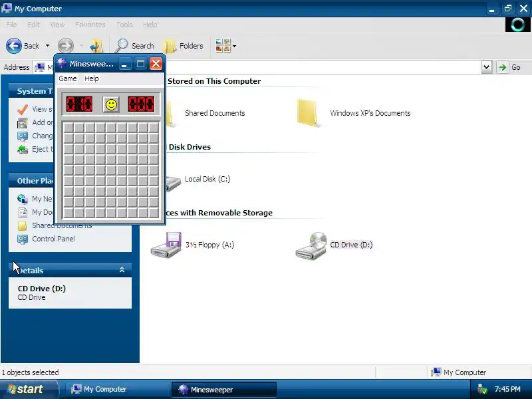The height and width of the screenshot is (399, 532).
Task: Select Local Disk (C:)
Action: pos(207,179)
